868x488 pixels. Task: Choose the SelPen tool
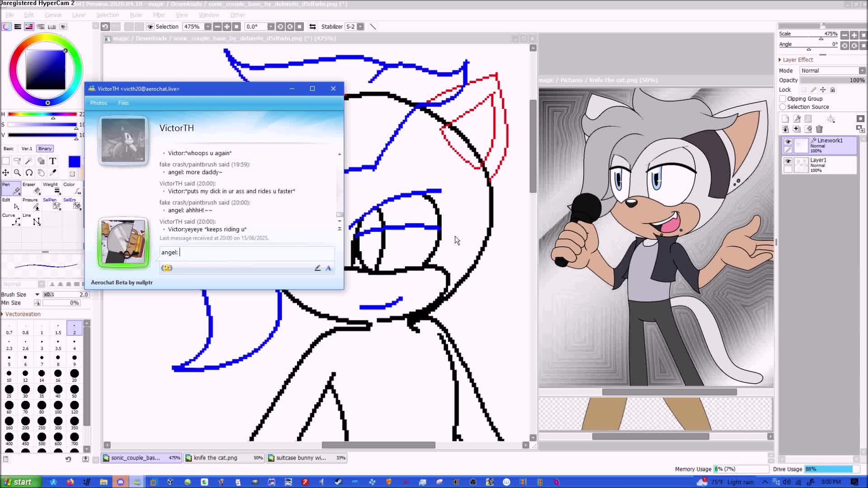52,204
